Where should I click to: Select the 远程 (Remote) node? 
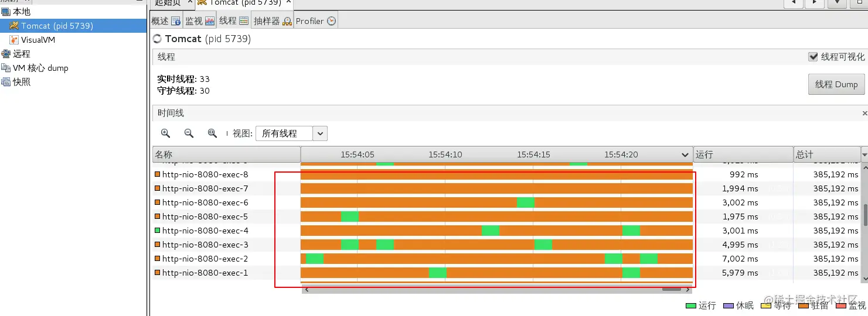[x=16, y=54]
